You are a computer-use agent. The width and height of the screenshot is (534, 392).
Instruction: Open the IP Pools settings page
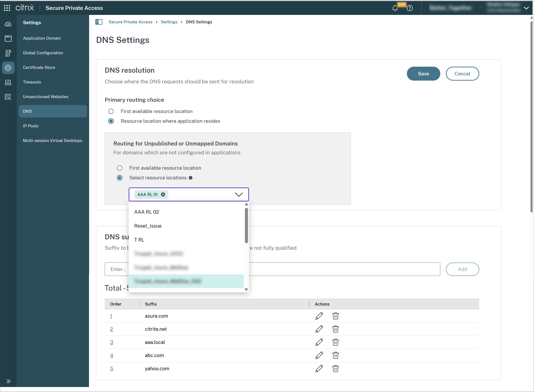click(x=31, y=126)
